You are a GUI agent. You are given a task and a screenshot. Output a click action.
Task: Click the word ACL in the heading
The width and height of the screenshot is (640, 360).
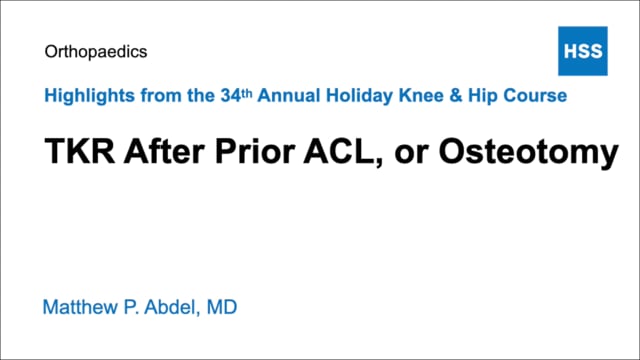point(338,151)
